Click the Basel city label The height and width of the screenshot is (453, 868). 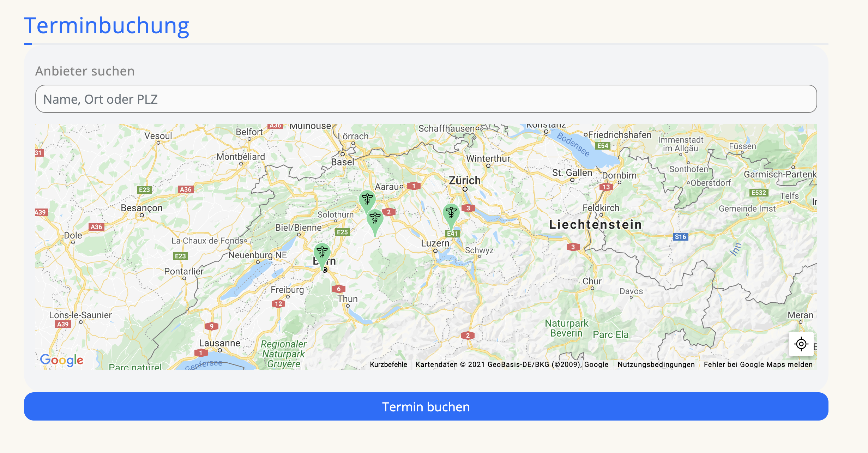pos(342,162)
